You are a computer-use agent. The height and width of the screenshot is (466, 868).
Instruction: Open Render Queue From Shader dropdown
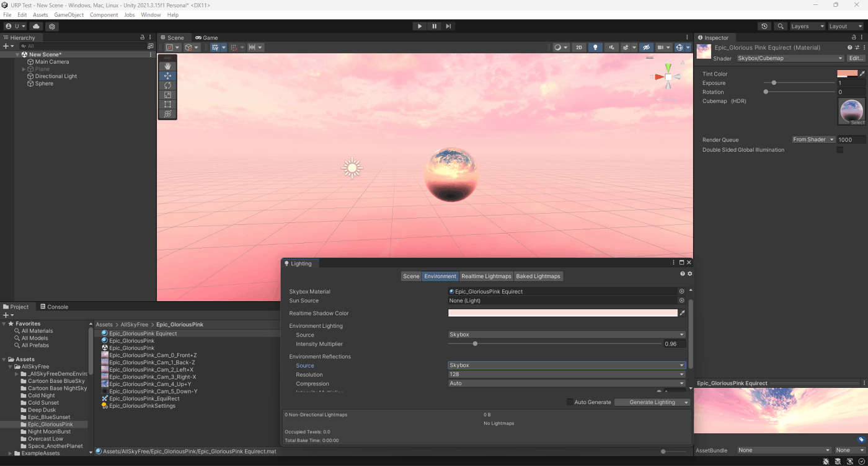click(813, 139)
